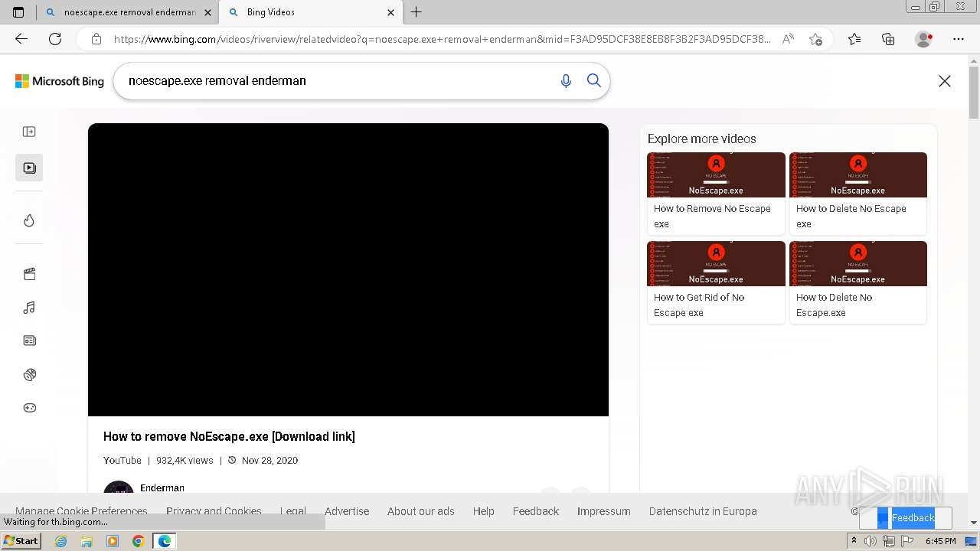Edit the Bing search query field

pyautogui.click(x=337, y=80)
